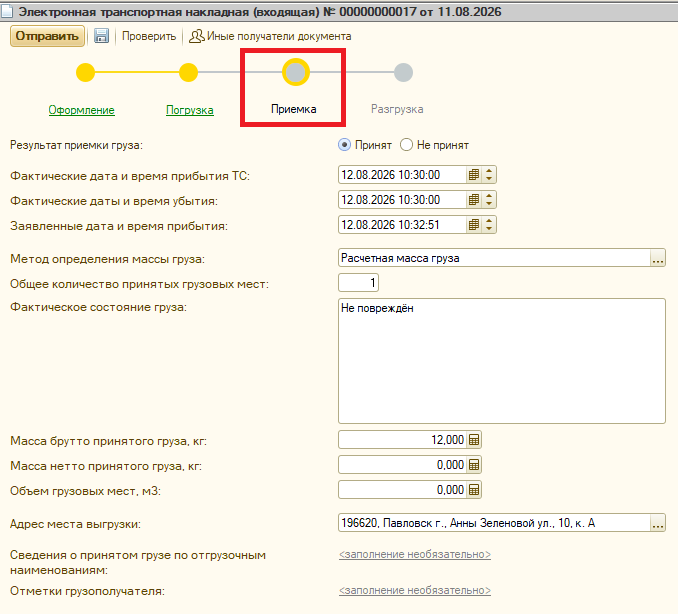Screen dimensions: 678x614
Task: Click the yellow Оформление stage circle
Action: 85,72
